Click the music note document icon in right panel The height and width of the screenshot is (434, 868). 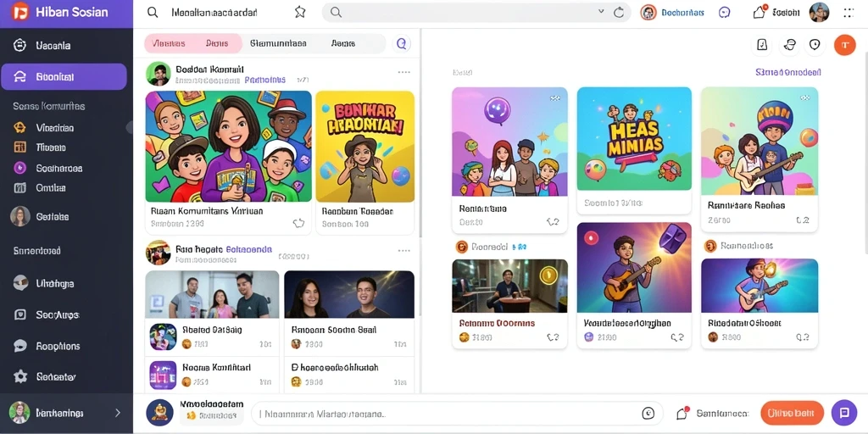pos(762,46)
